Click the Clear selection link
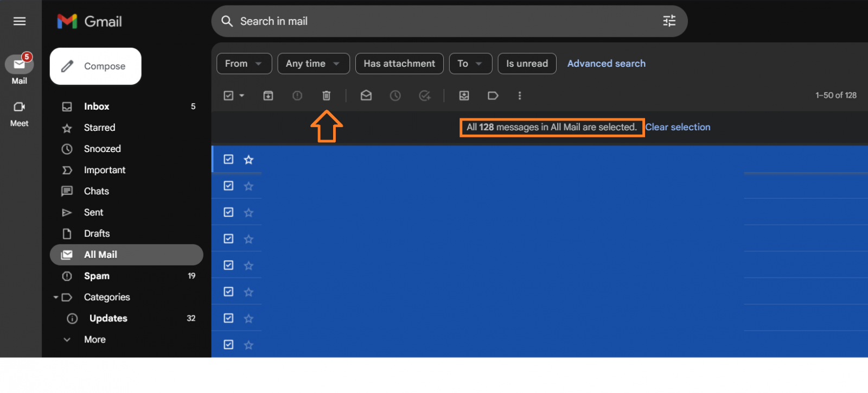 tap(677, 127)
